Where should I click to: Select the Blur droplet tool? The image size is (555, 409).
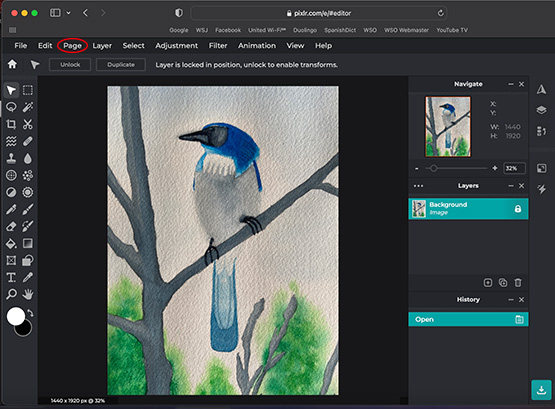click(x=28, y=158)
